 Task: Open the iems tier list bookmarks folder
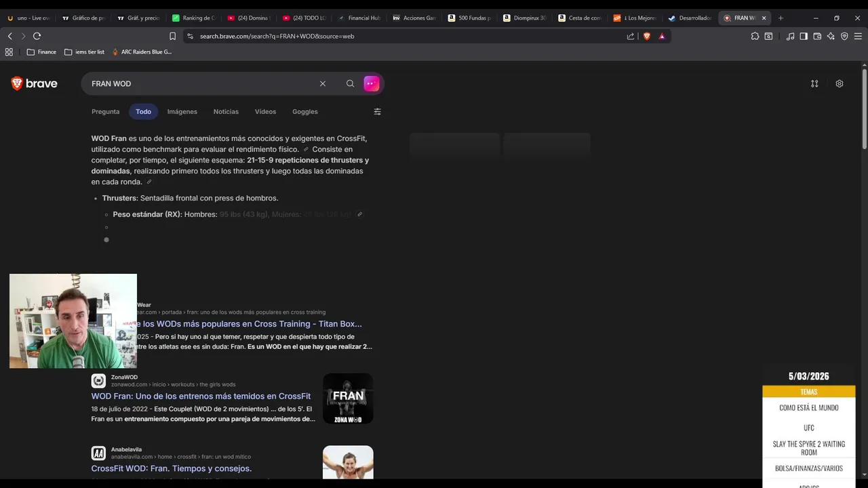click(84, 52)
